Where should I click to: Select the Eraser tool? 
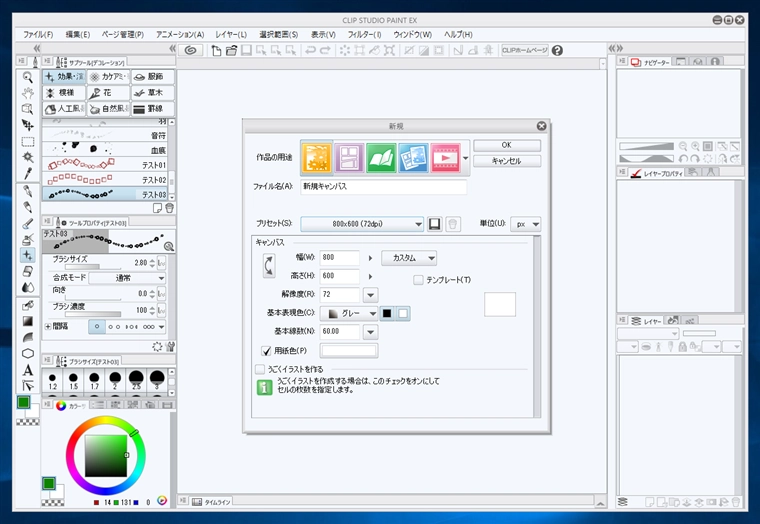pyautogui.click(x=28, y=271)
